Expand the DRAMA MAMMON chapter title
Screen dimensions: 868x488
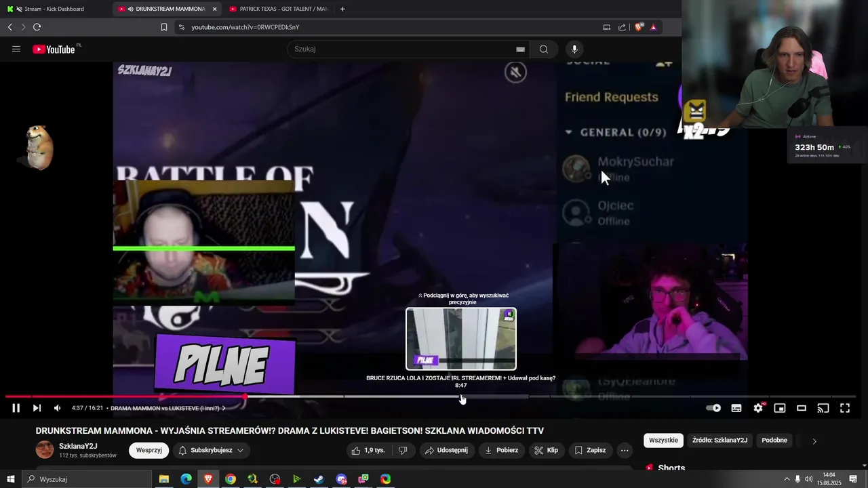(x=167, y=408)
